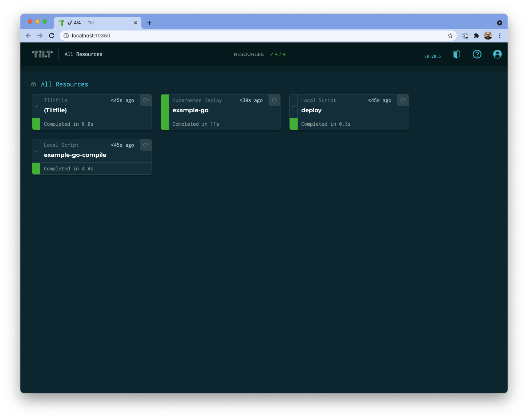
Task: Click the 4/4 resources count indicator
Action: point(278,54)
